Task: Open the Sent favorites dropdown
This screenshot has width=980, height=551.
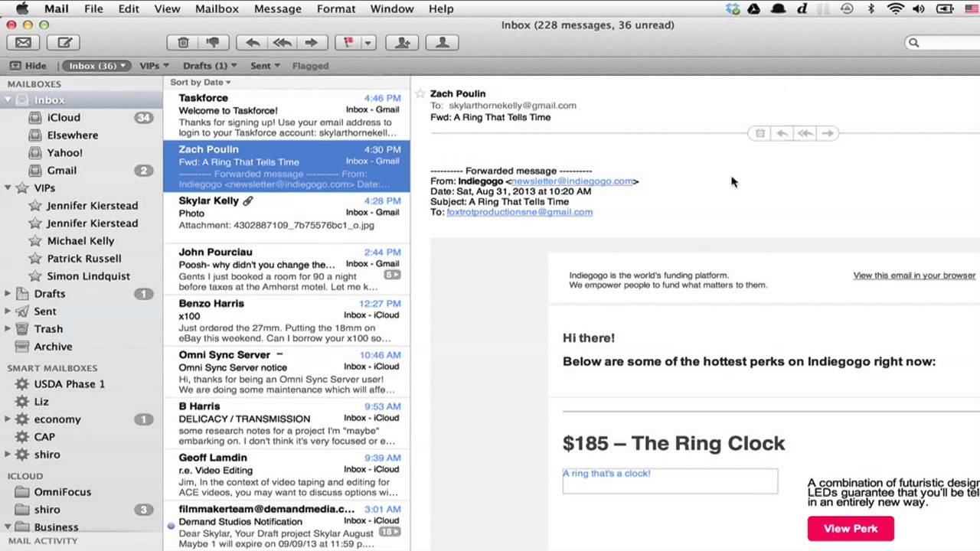Action: (x=265, y=66)
